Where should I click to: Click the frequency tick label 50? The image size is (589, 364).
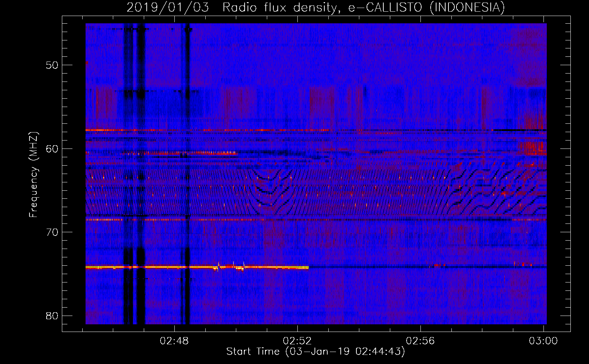tap(52, 65)
